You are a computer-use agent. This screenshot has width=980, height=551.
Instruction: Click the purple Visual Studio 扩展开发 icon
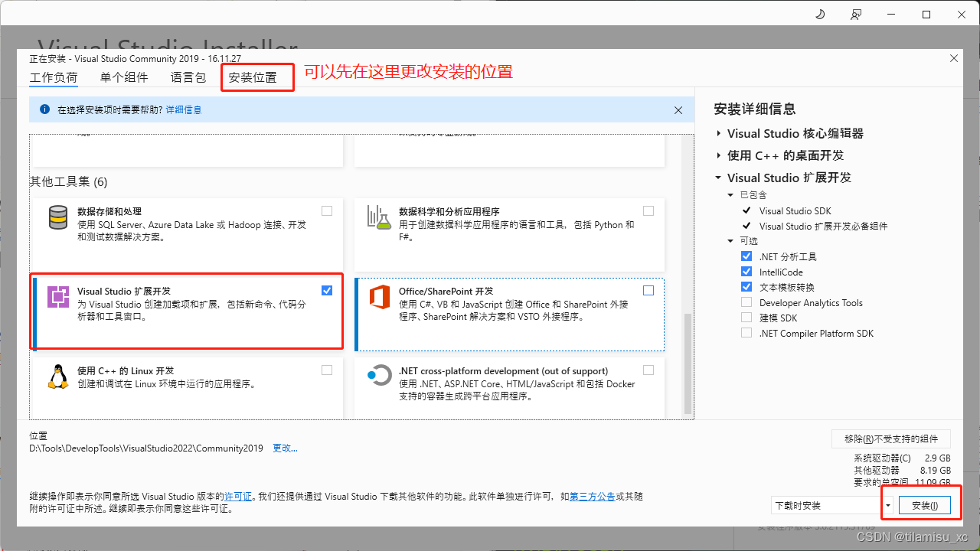pyautogui.click(x=58, y=296)
